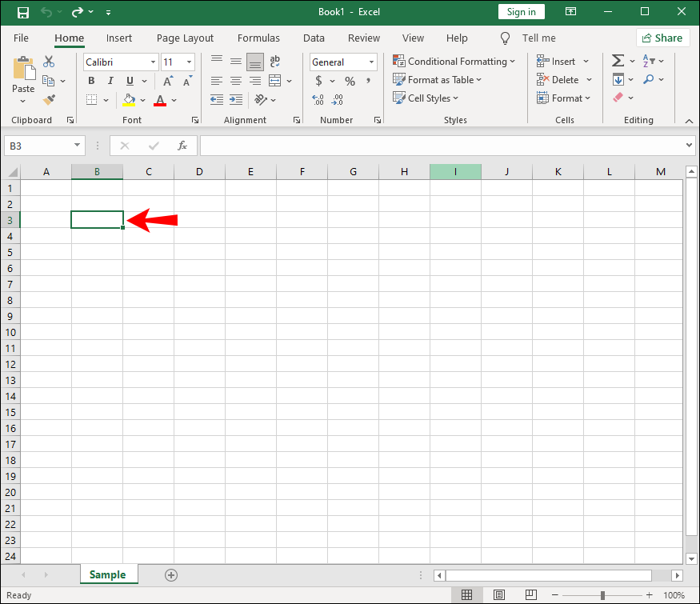Switch to Page Layout tab
This screenshot has height=604, width=700.
(x=185, y=38)
